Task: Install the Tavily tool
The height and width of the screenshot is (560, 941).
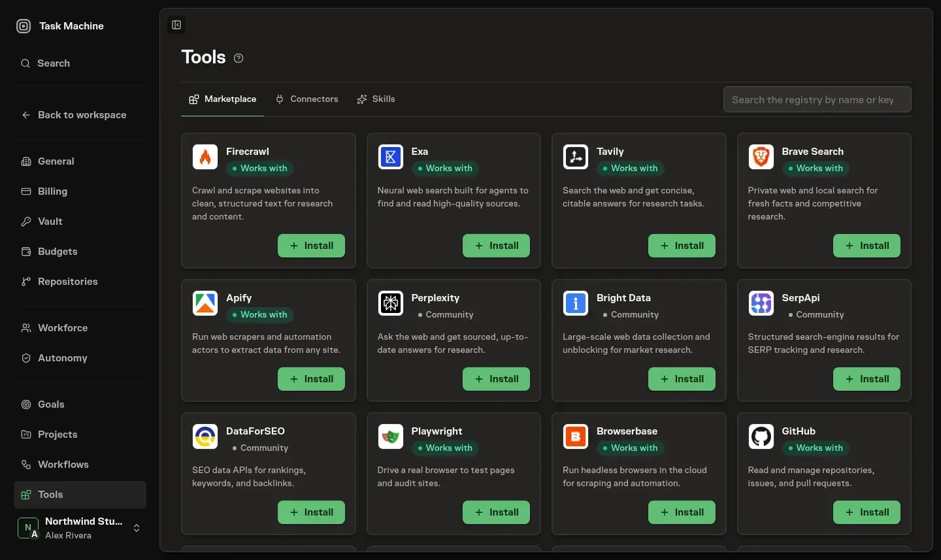Action: [682, 246]
